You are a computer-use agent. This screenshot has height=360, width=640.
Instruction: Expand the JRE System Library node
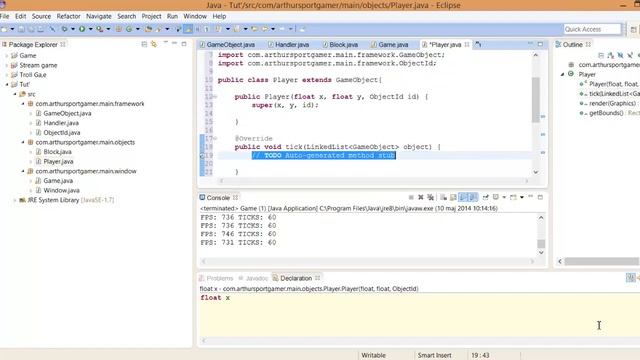click(x=15, y=200)
